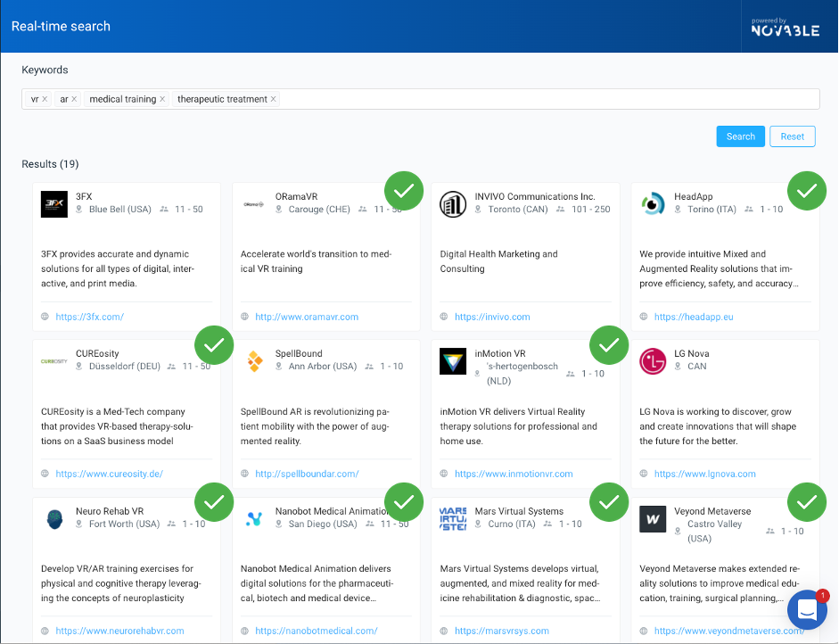Click the HeadApp eye logo

653,204
